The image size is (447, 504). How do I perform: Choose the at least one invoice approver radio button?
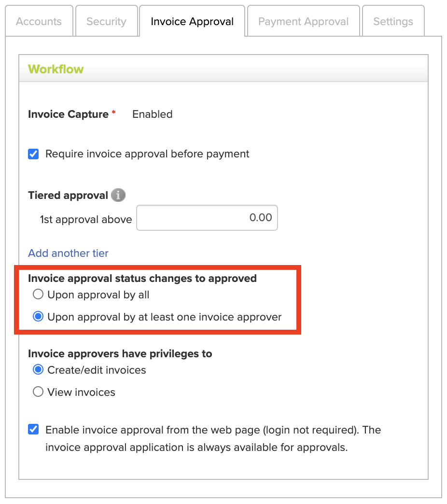pos(38,316)
